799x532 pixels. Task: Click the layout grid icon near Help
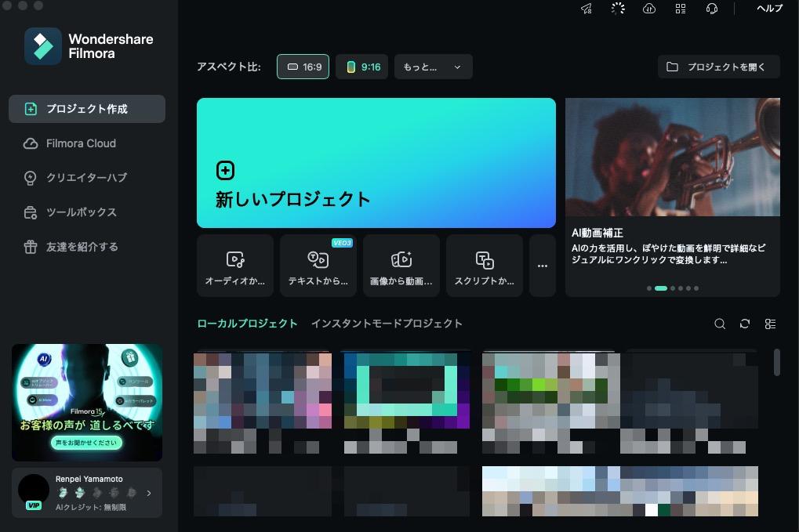click(x=680, y=9)
